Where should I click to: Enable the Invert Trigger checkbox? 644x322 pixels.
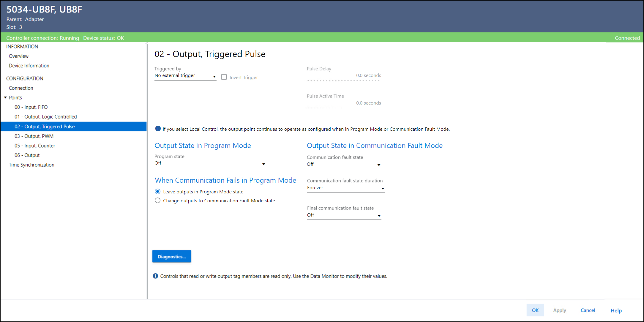[x=224, y=77]
